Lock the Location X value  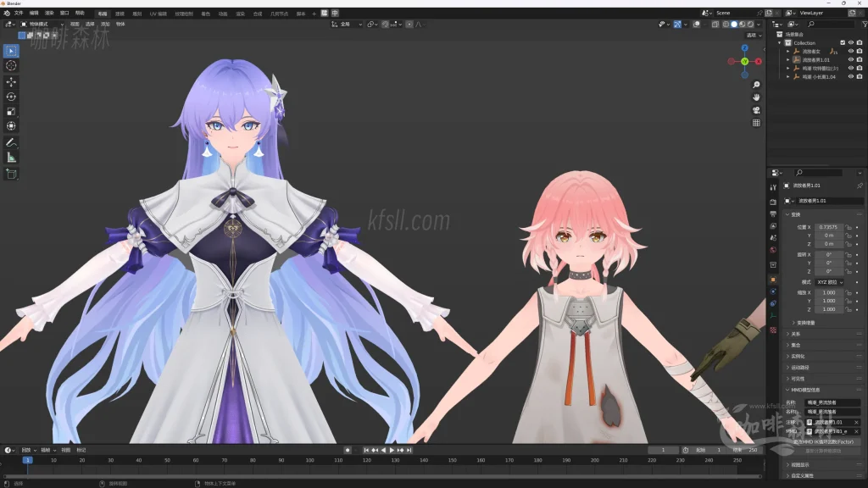point(849,227)
